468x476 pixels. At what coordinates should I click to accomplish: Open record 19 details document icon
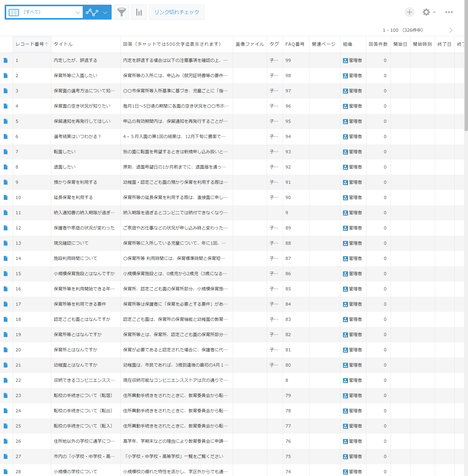[6, 335]
